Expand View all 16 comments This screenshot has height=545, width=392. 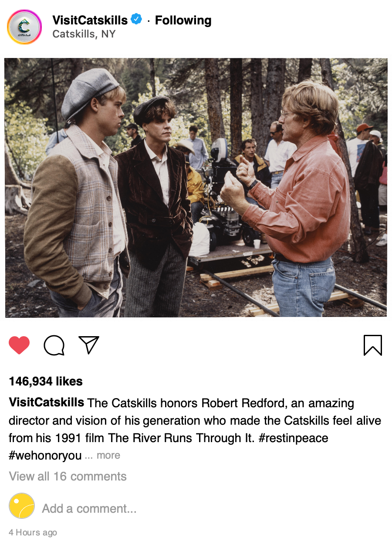click(68, 476)
